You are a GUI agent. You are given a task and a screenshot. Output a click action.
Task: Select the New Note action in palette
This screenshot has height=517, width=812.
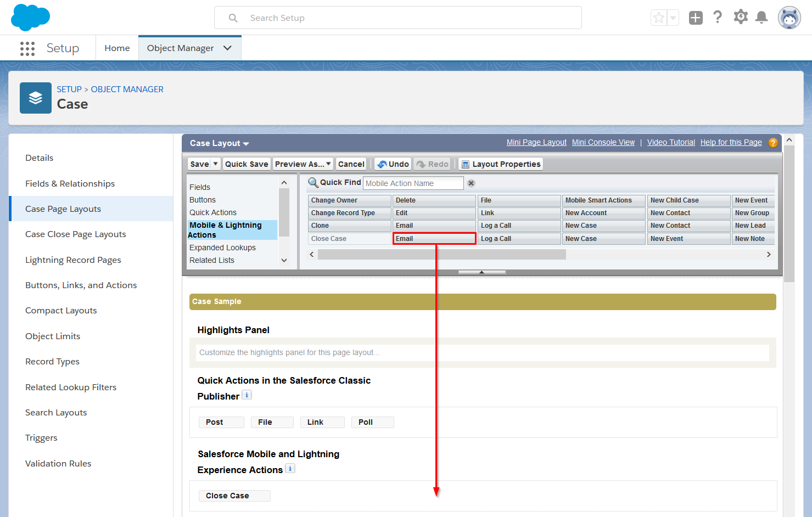coord(753,239)
